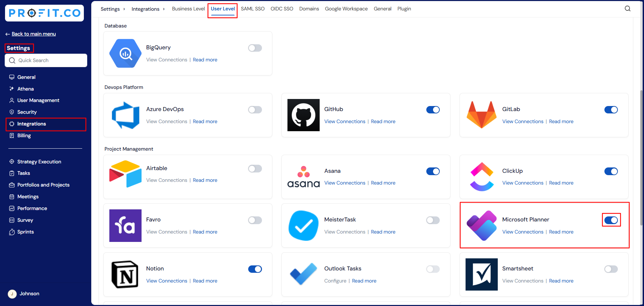Enable the BigQuery toggle
Screen dimensions: 644x306
point(255,48)
